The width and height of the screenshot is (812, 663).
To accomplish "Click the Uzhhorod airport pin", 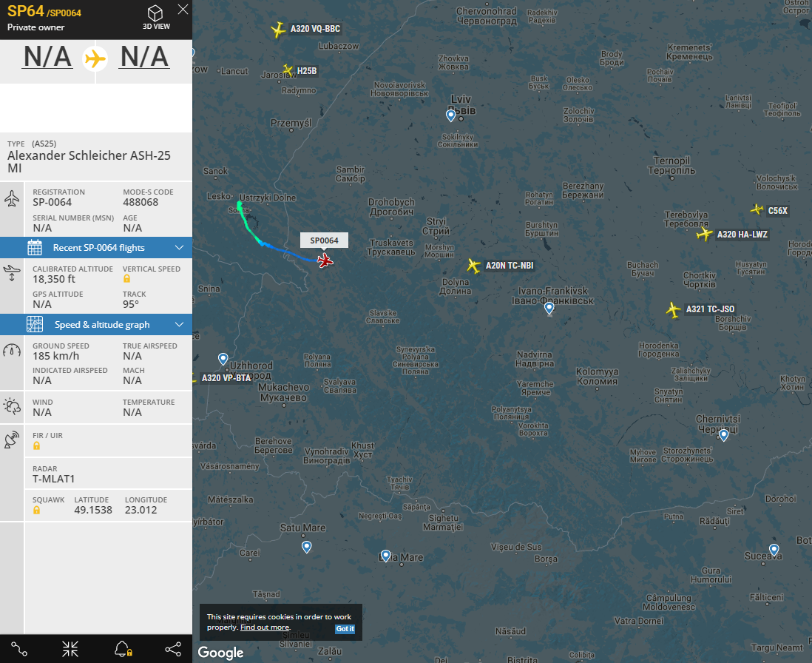I will click(223, 358).
